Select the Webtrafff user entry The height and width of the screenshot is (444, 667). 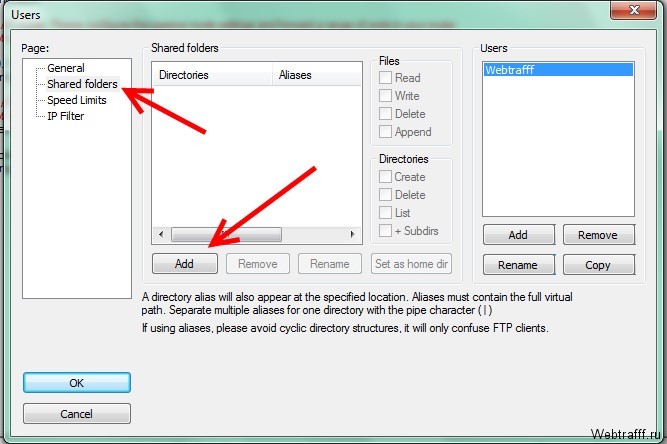[558, 70]
